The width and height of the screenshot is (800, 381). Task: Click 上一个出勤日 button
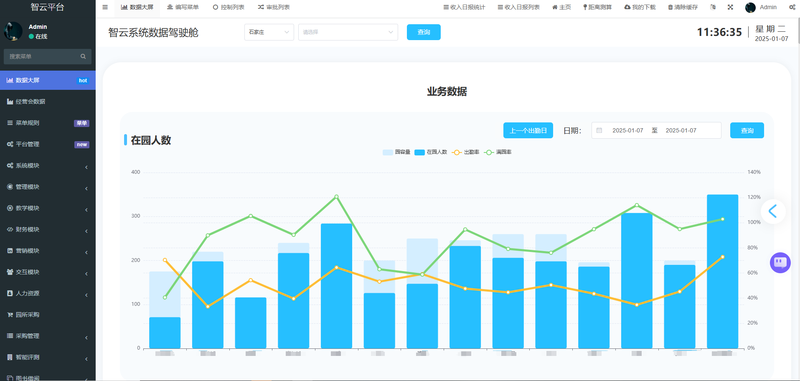pyautogui.click(x=528, y=131)
